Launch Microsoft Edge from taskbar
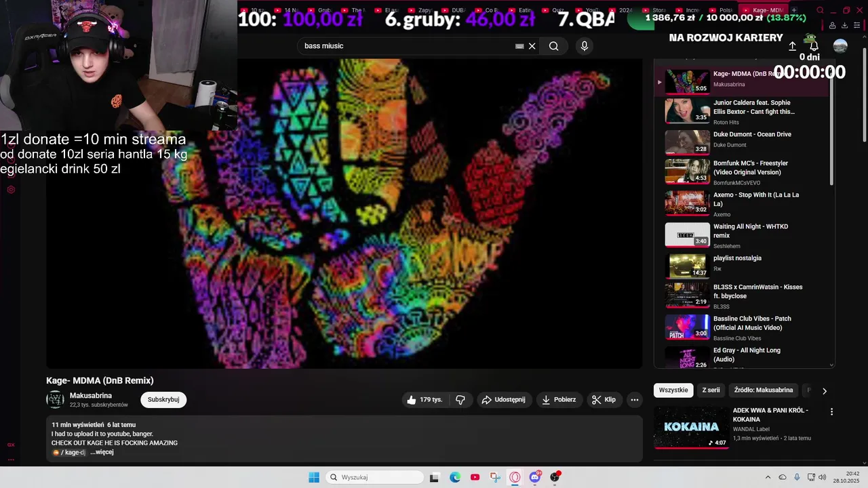Viewport: 868px width, 488px height. [455, 477]
